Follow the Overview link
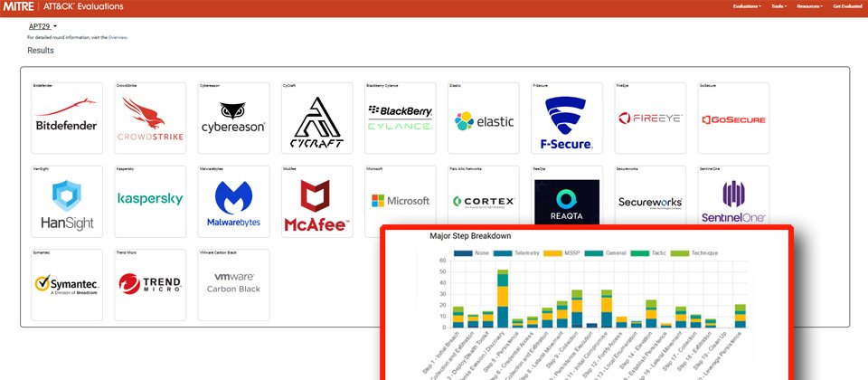The image size is (868, 380). pos(118,38)
